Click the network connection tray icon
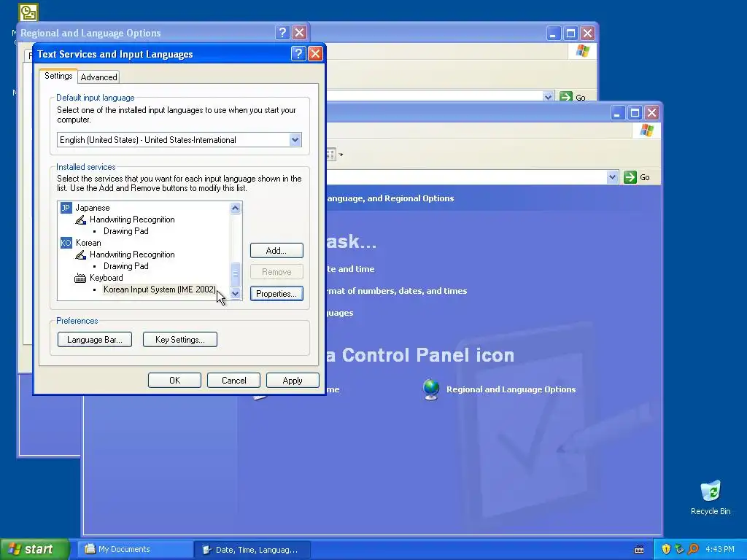Viewport: 747px width, 560px height. [679, 549]
